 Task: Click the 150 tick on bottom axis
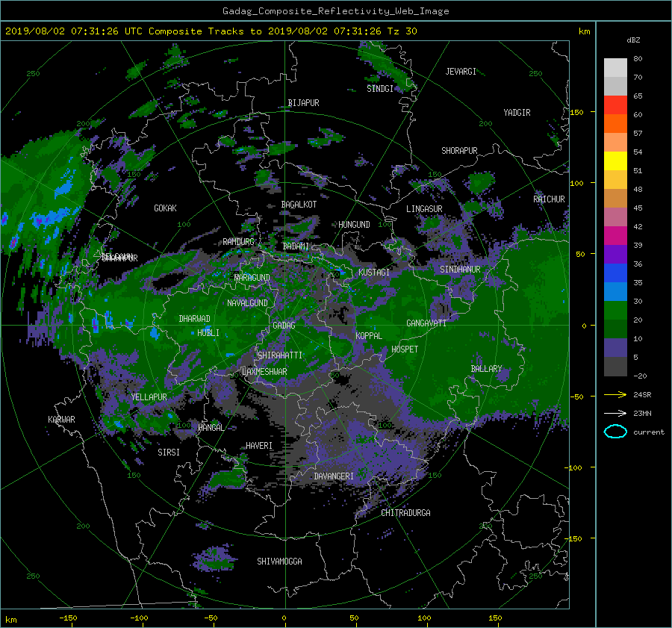coord(496,618)
